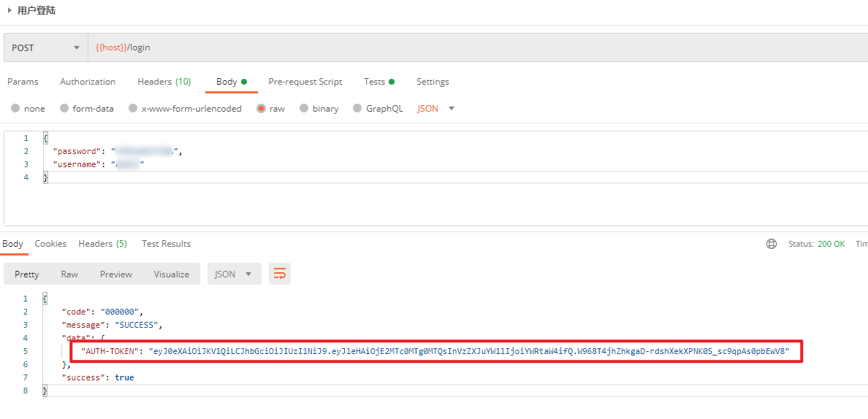Select the GraphQL body radio option
This screenshot has height=419, width=868.
pyautogui.click(x=357, y=109)
